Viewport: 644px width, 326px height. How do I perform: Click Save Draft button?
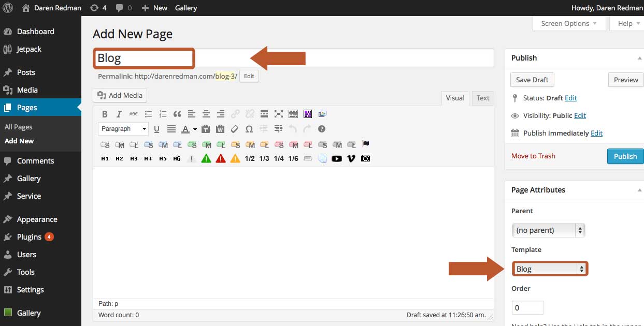tap(532, 80)
